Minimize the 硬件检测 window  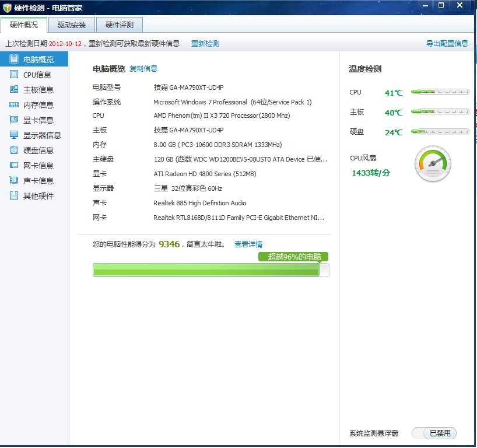coord(426,5)
